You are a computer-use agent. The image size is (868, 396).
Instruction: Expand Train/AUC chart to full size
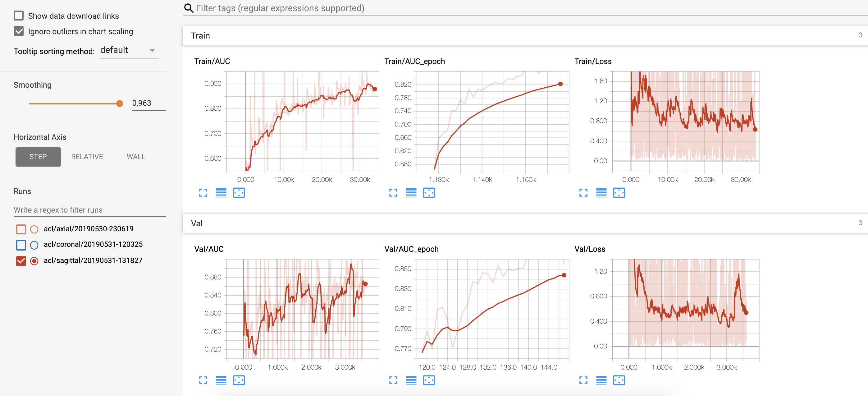click(x=203, y=193)
